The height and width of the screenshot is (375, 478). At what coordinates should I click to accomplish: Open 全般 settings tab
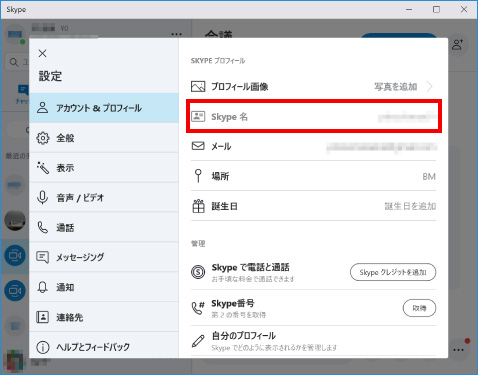[104, 138]
